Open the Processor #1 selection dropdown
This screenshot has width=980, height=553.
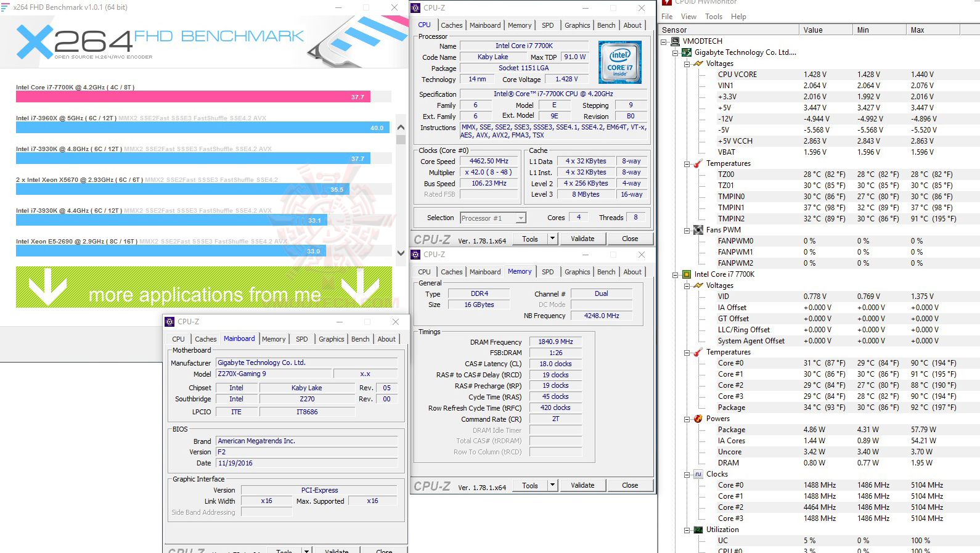tap(521, 218)
